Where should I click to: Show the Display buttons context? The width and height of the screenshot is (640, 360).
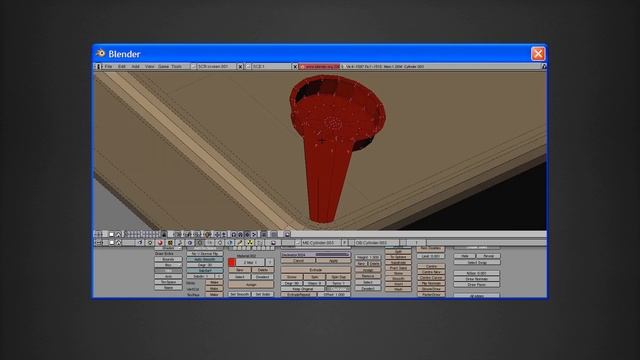tap(273, 242)
